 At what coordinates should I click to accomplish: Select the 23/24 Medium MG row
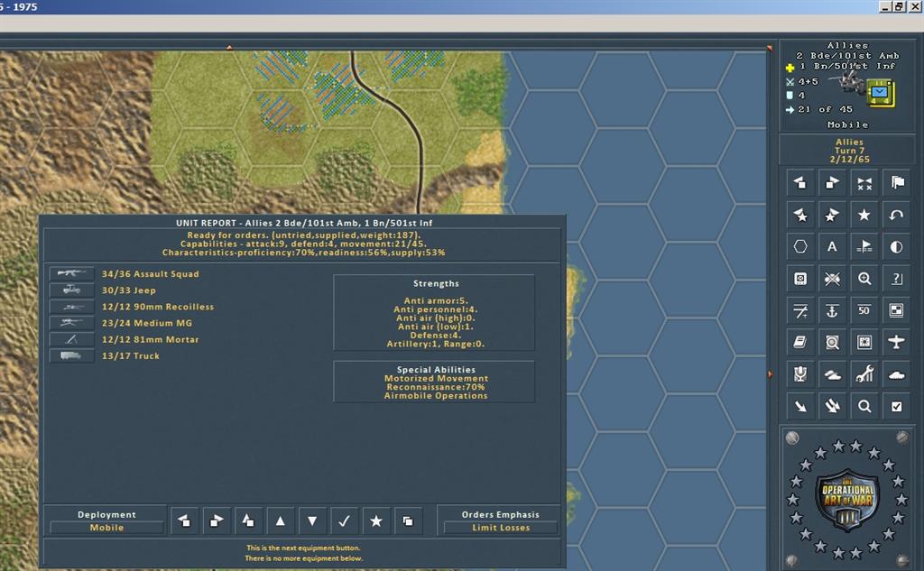tap(147, 324)
